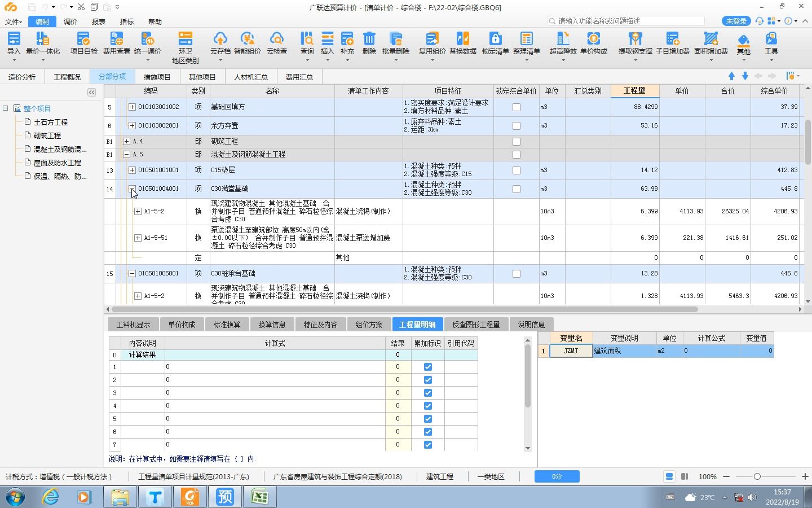Image resolution: width=812 pixels, height=508 pixels.
Task: Click 整理清单 organize list icon
Action: pos(526,43)
